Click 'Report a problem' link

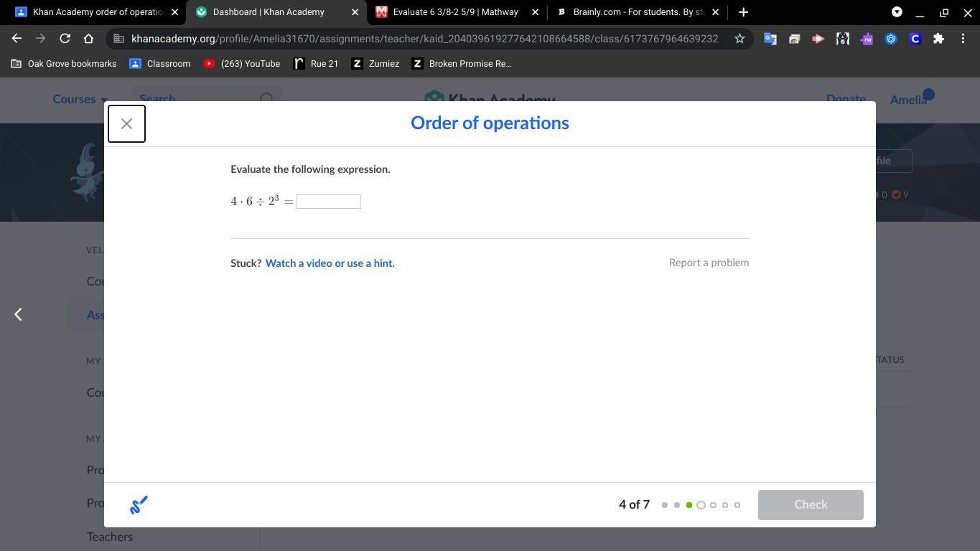709,263
